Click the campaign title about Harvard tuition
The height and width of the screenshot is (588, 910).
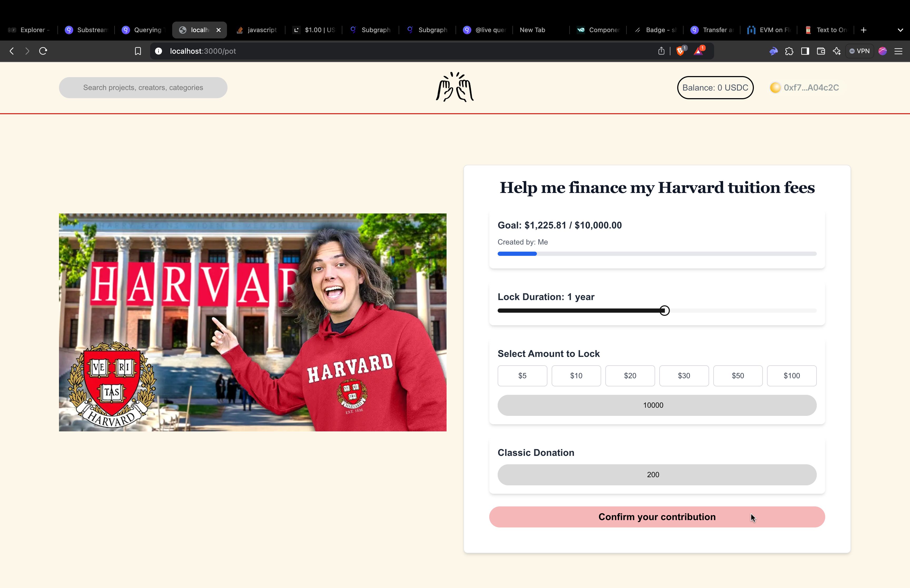[657, 187]
